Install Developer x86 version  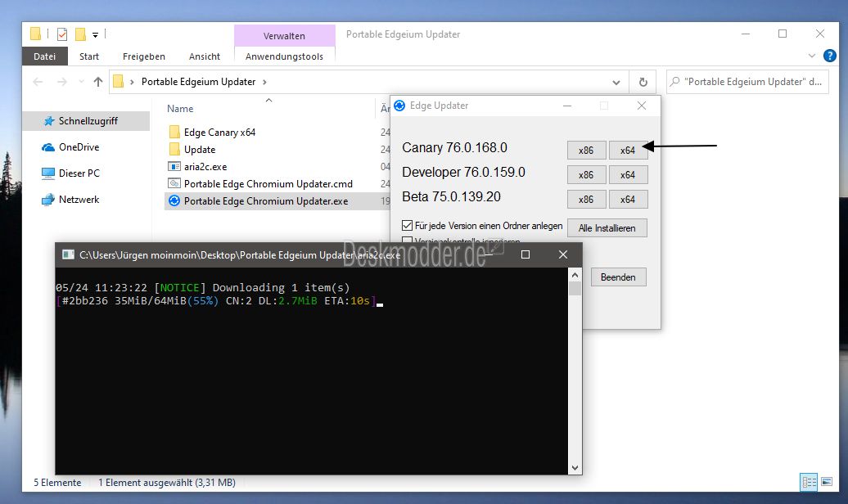pyautogui.click(x=586, y=174)
